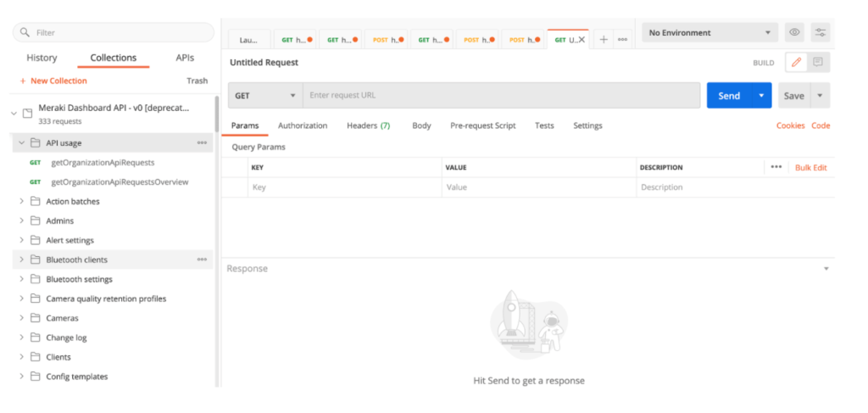This screenshot has width=868, height=413.
Task: Click the environment quick look eye icon
Action: click(794, 33)
